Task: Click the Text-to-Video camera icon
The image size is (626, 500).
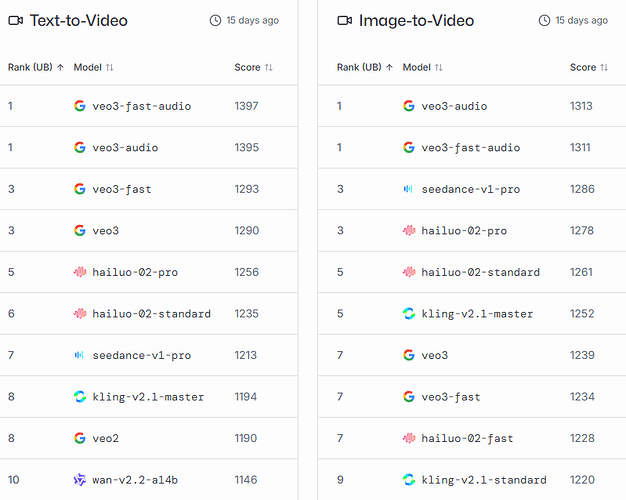Action: 16,20
